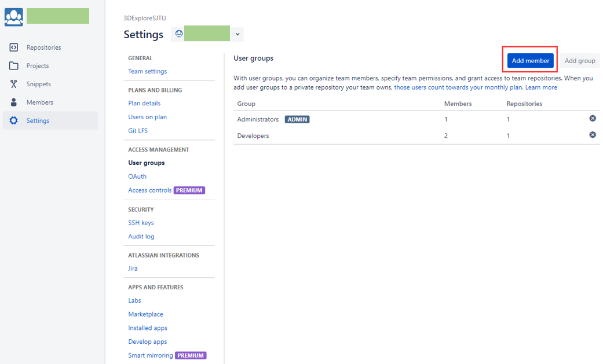Image resolution: width=603 pixels, height=364 pixels.
Task: Click the Members person icon
Action: click(x=13, y=102)
